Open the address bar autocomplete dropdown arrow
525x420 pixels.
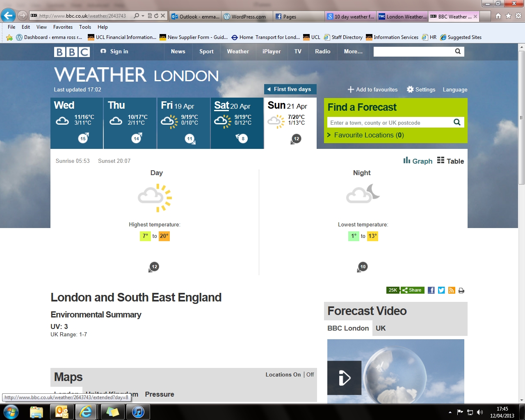point(143,16)
